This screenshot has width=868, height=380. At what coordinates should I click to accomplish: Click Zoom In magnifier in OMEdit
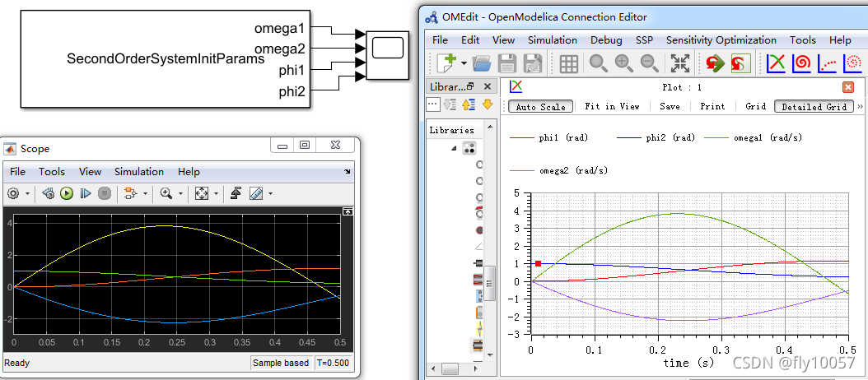624,63
